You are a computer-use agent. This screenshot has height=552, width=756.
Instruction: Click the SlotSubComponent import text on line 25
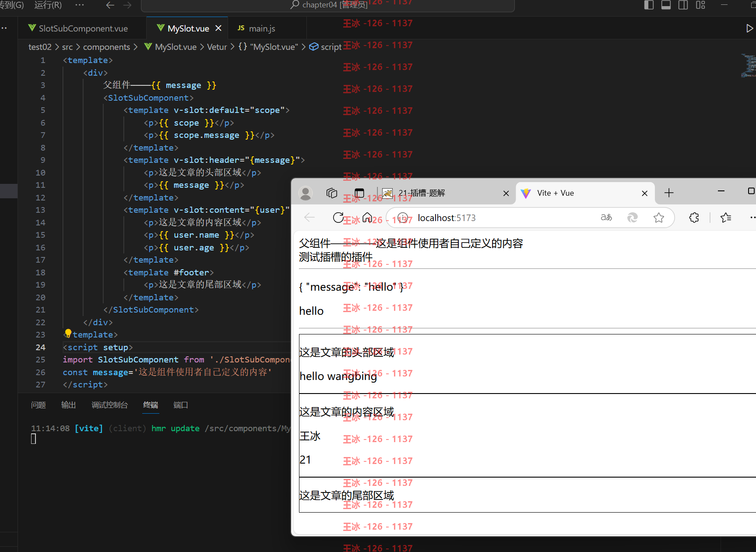pos(138,359)
